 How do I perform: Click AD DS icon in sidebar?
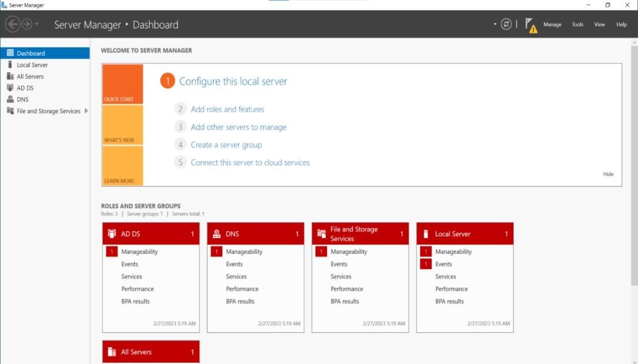pos(10,88)
